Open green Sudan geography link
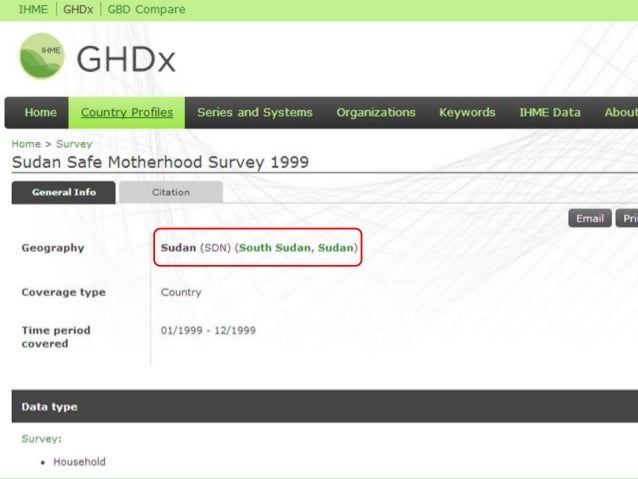The image size is (638, 479). (x=336, y=247)
